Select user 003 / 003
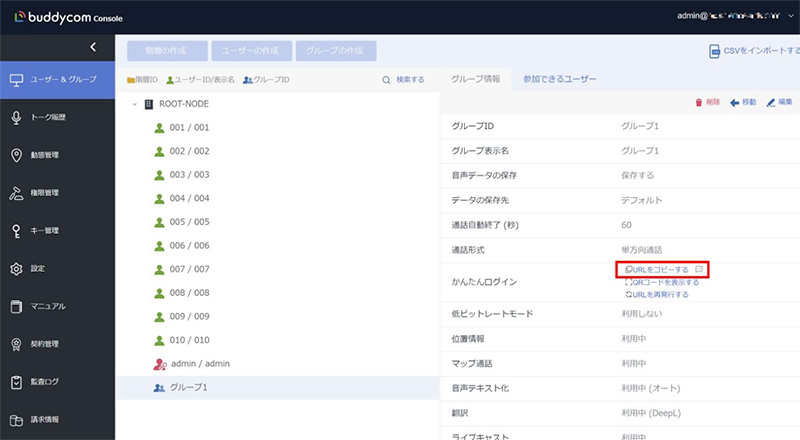 coord(189,175)
